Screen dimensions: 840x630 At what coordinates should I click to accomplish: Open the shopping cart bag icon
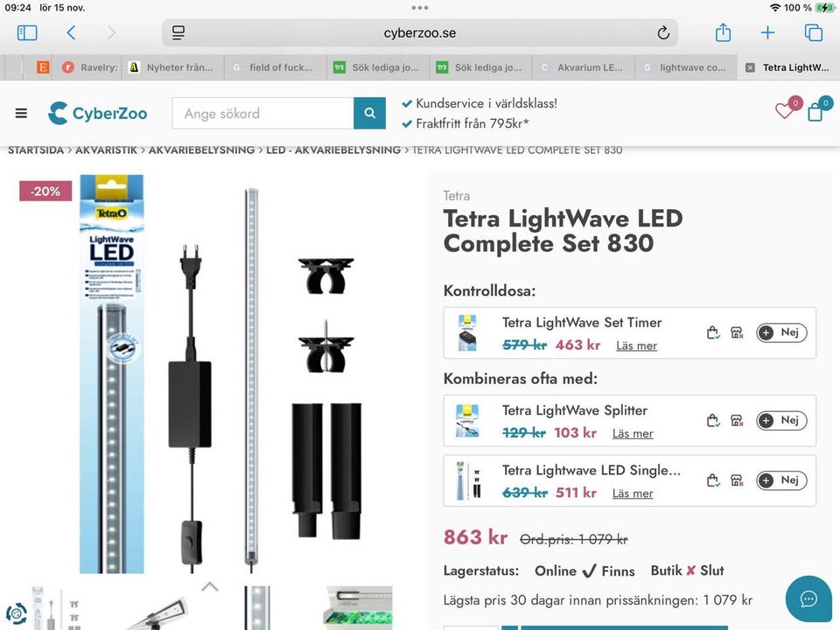[819, 109]
